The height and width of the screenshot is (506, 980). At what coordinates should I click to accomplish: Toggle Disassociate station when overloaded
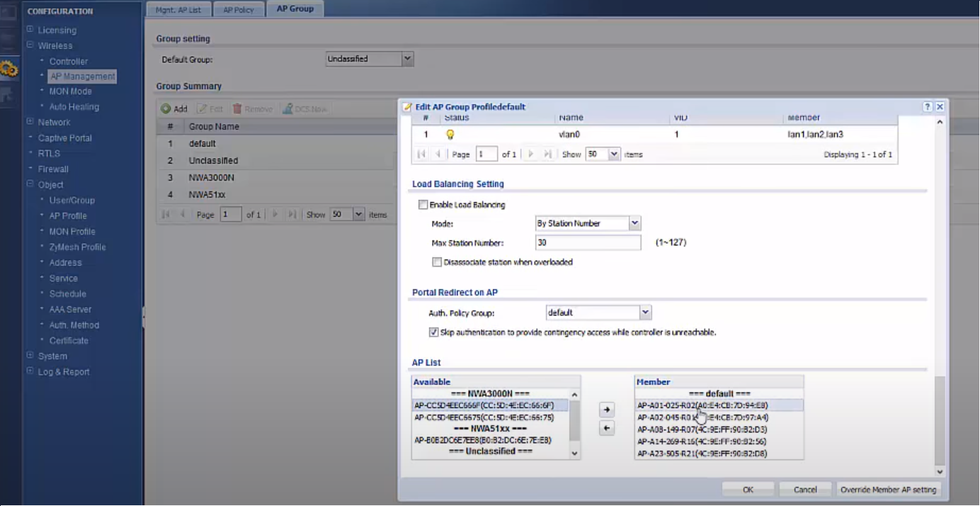(437, 262)
